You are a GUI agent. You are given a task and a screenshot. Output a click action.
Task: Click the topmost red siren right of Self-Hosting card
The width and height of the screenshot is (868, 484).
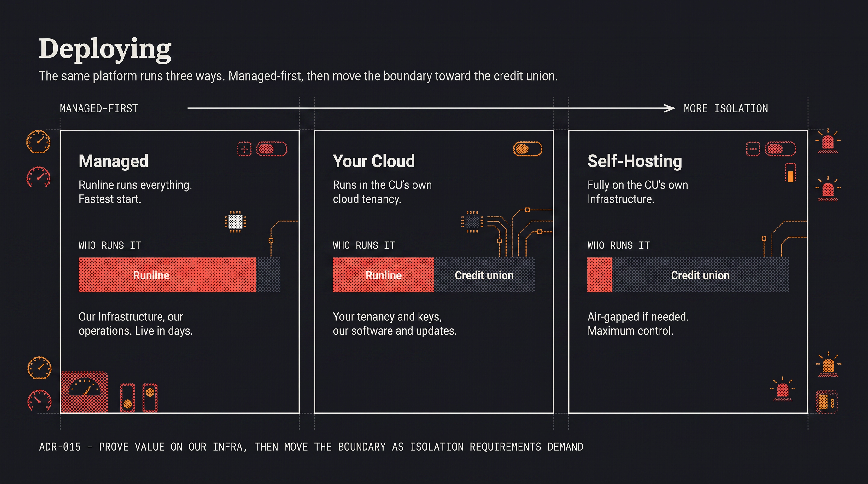[828, 141]
